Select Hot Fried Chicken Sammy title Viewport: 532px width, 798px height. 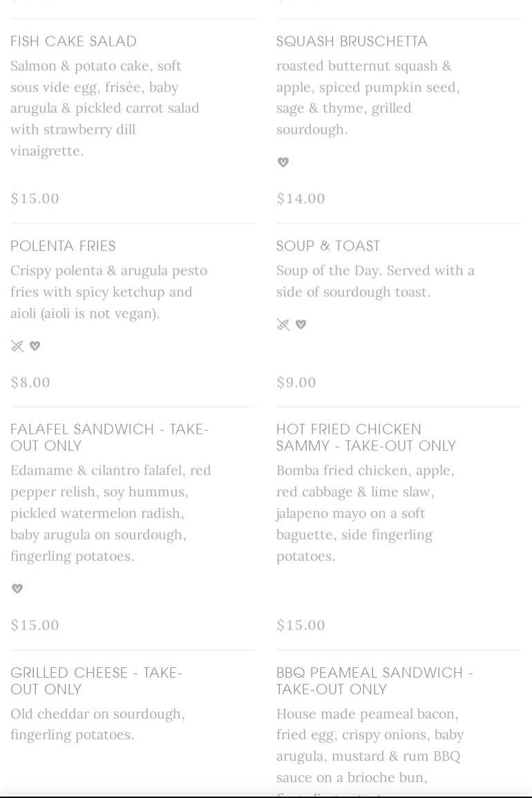tap(365, 437)
